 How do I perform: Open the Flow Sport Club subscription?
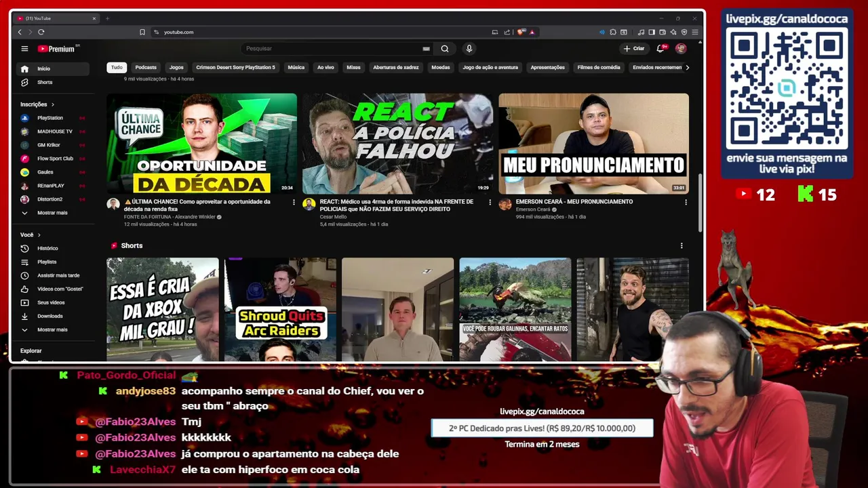[53, 159]
